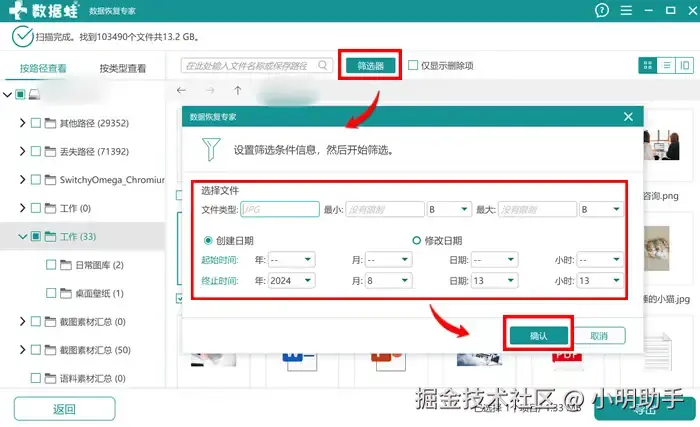The height and width of the screenshot is (427, 700).
Task: Open the 起始时间 year dropdown
Action: tap(292, 260)
